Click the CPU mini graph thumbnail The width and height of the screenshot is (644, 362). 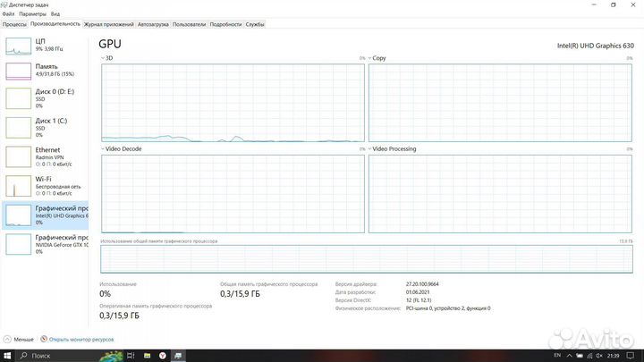pos(19,46)
